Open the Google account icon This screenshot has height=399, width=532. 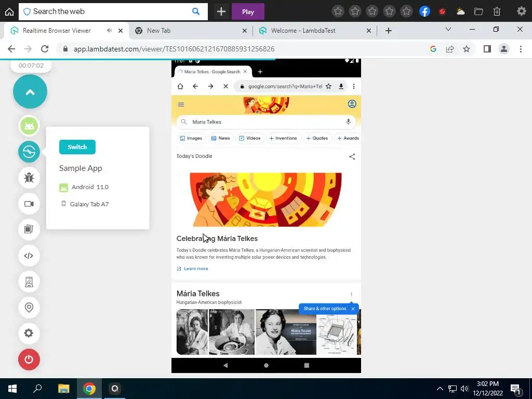click(x=352, y=104)
